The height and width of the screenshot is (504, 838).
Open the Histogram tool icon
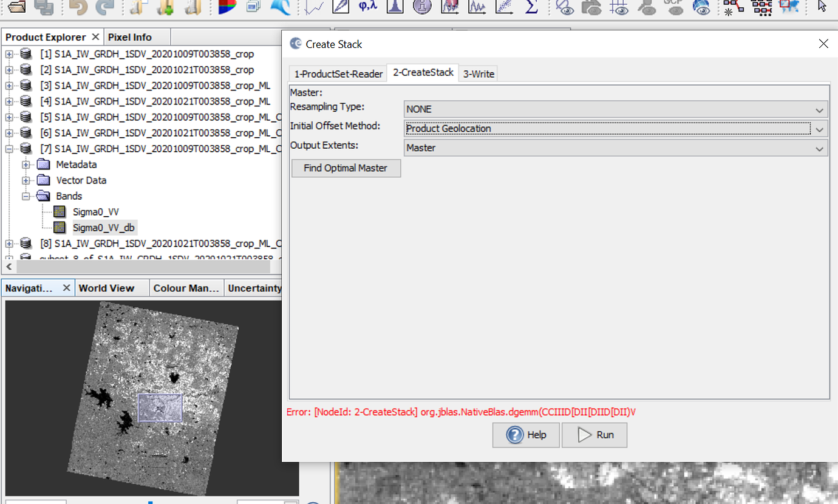[395, 6]
